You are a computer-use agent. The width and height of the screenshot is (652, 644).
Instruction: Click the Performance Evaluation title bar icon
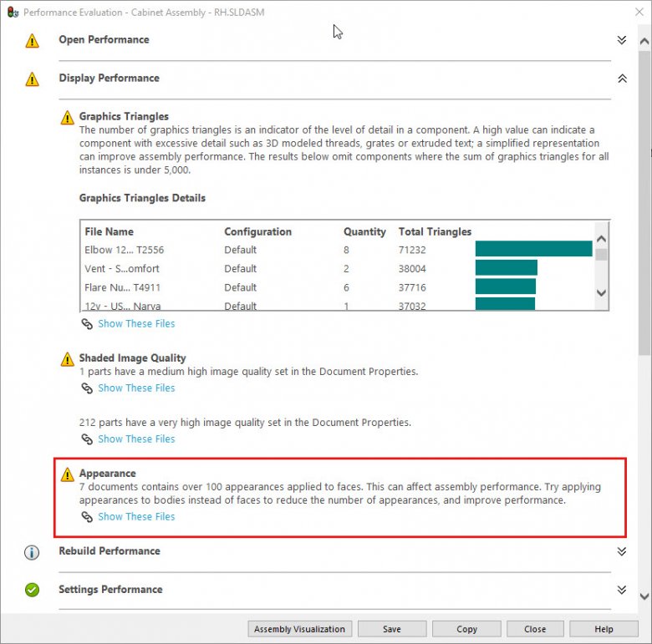pos(13,13)
